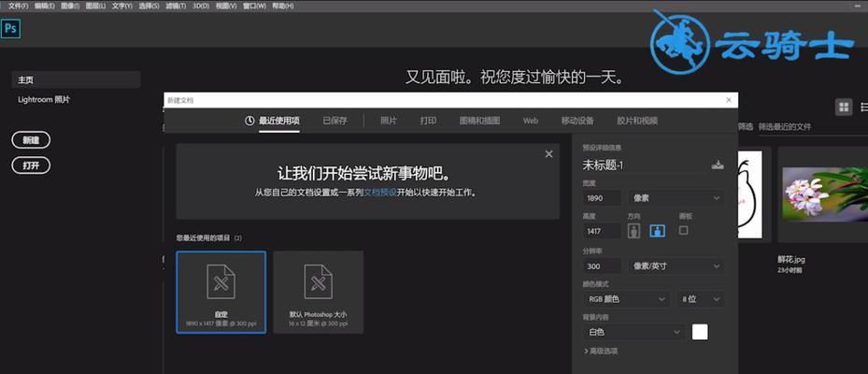Open the 8 位 bit depth dropdown
The height and width of the screenshot is (374, 868).
[x=701, y=299]
